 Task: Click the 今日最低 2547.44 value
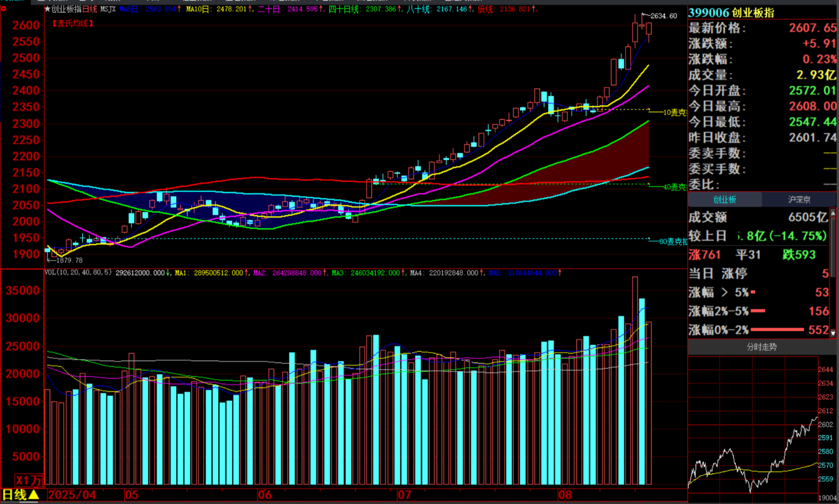(813, 122)
